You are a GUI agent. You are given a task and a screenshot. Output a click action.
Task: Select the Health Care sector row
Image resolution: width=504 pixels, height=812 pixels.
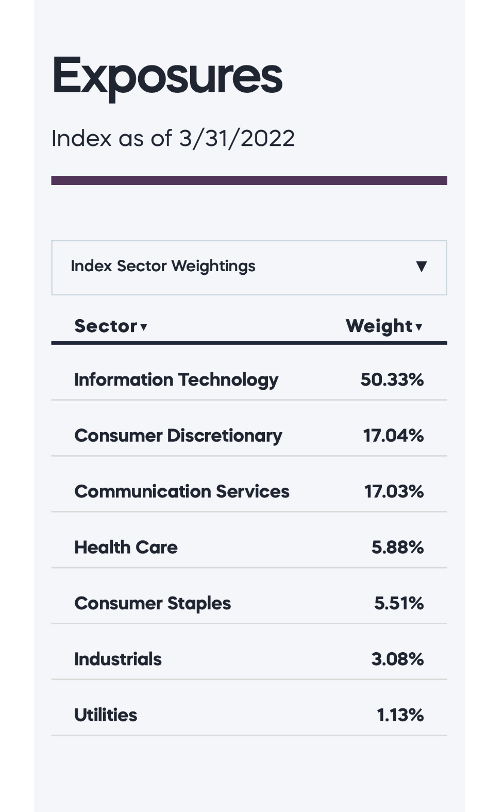click(126, 547)
